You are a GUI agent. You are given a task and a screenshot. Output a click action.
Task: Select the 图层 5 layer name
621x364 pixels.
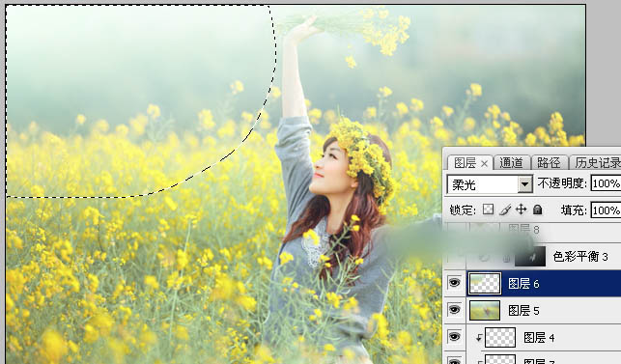coord(523,311)
